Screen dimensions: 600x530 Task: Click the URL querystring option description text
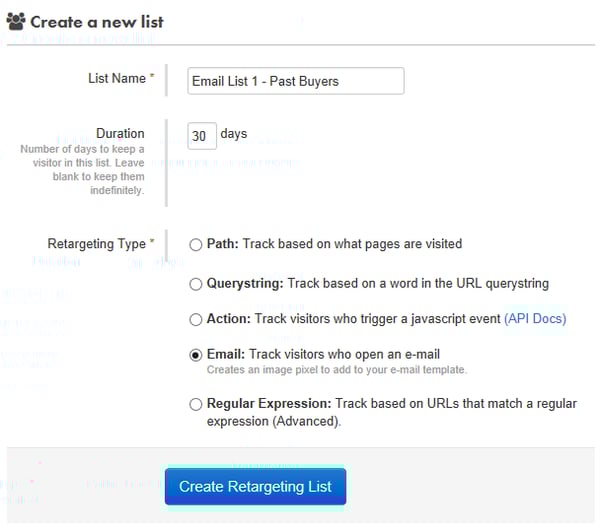point(418,283)
